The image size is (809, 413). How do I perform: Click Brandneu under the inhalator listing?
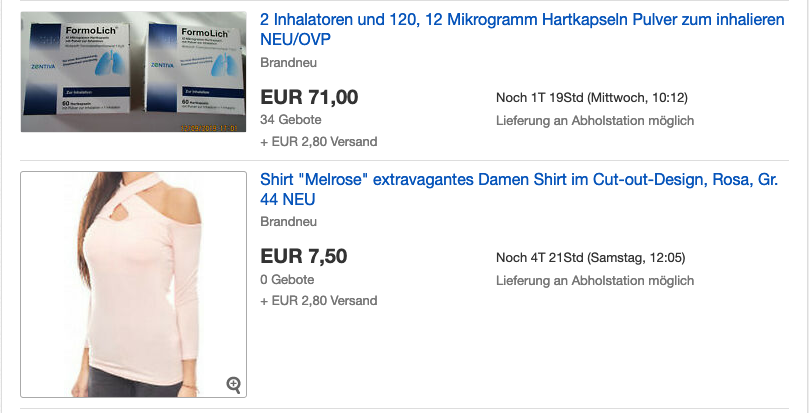click(288, 62)
